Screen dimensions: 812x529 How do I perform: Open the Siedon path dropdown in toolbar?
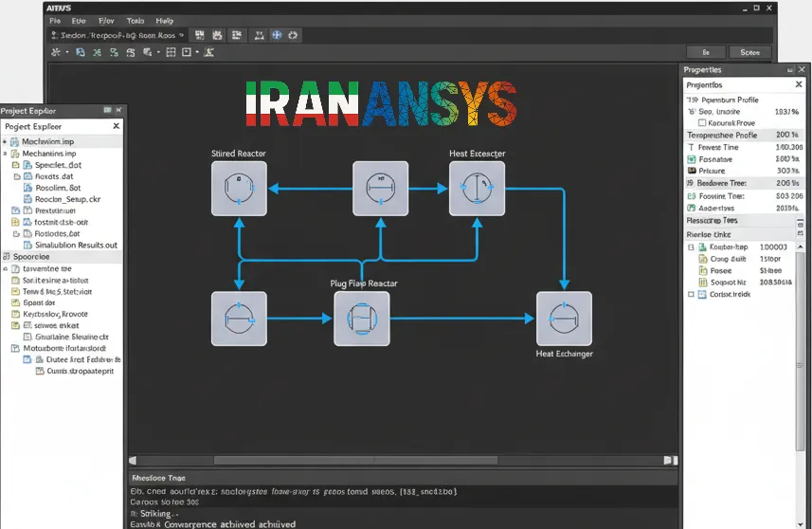pos(181,35)
